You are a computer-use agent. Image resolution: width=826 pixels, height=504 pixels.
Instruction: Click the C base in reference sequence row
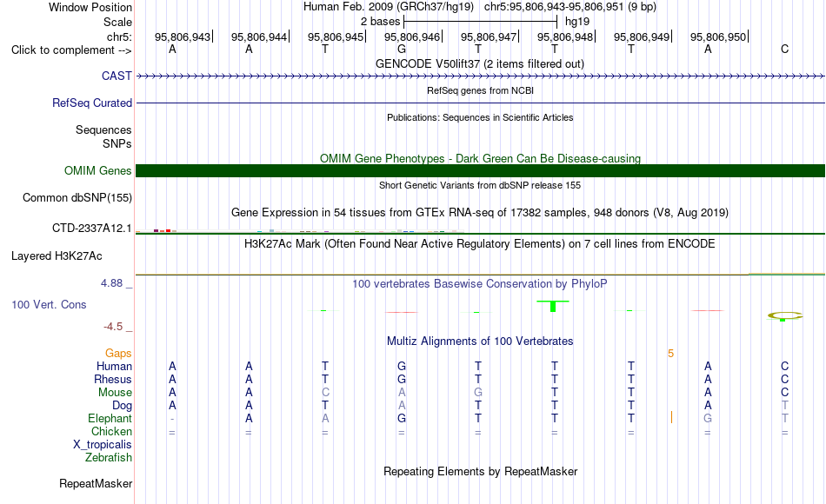coord(785,50)
